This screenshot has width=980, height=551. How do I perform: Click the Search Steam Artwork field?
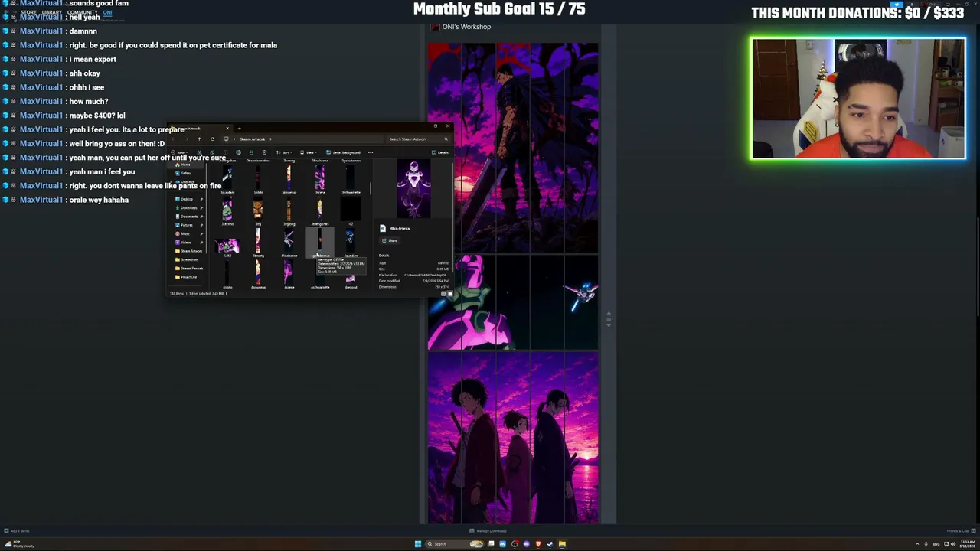point(417,139)
